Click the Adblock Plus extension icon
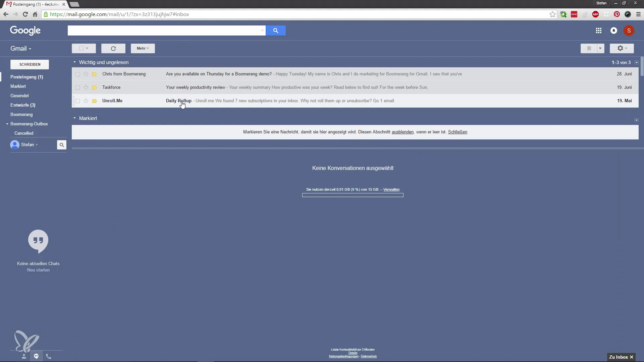 pos(596,14)
